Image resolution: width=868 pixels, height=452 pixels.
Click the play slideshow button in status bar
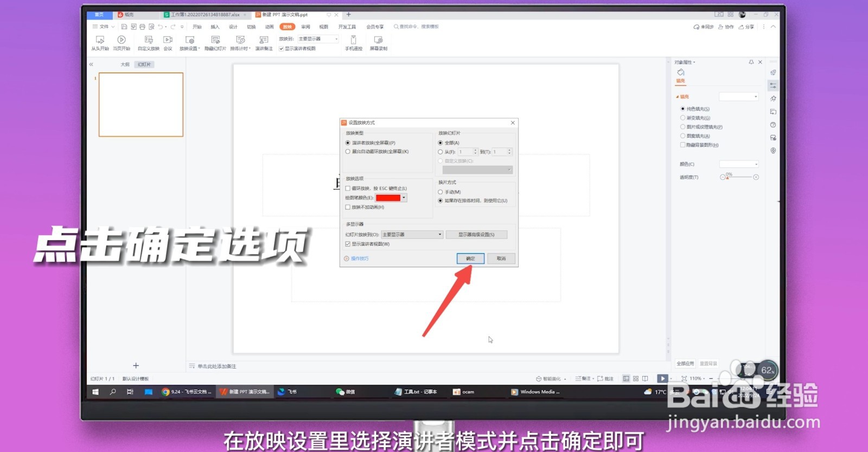tap(662, 378)
